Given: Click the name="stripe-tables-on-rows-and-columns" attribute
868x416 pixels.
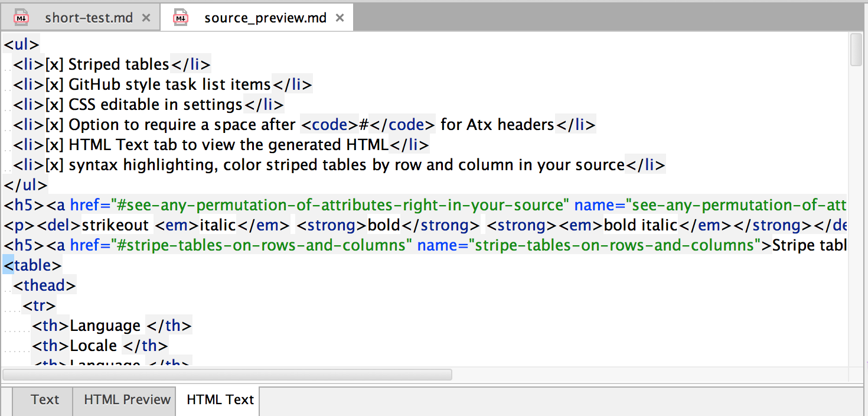Looking at the screenshot, I should 589,245.
